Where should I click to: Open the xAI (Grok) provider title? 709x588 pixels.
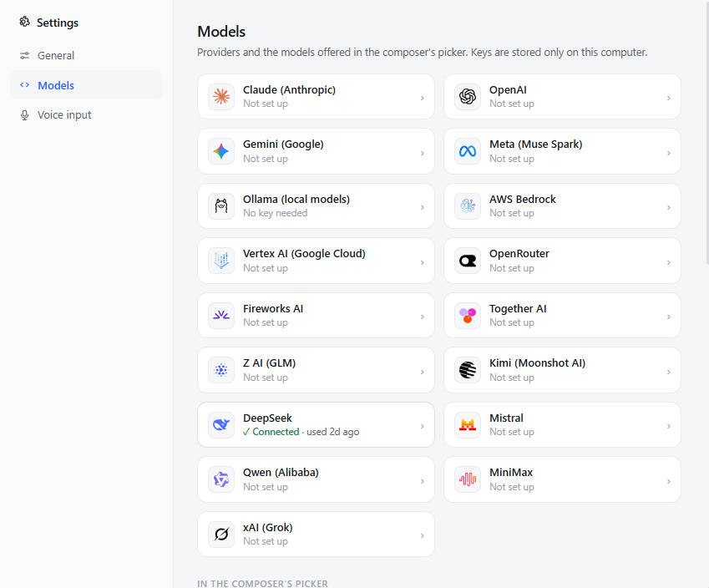[x=268, y=527]
